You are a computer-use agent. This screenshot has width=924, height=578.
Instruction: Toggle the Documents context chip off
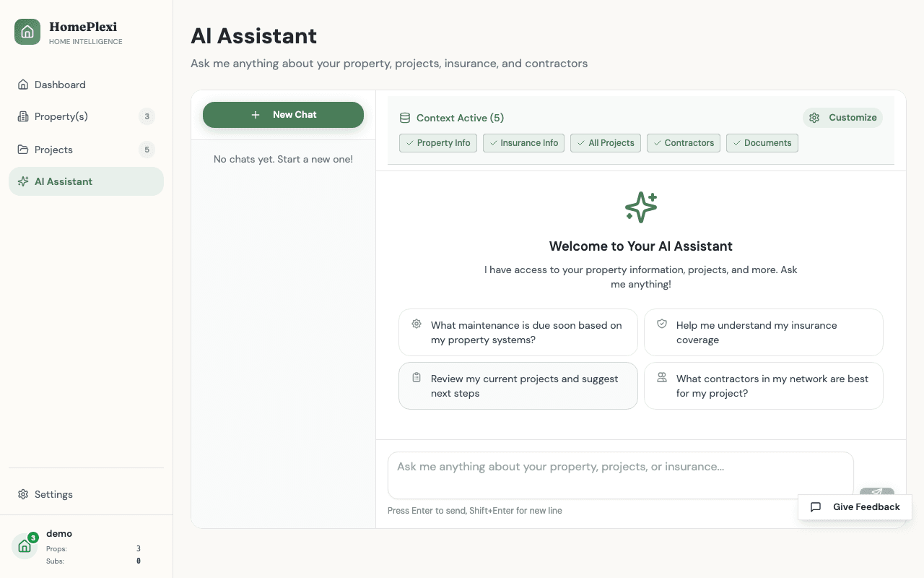(762, 143)
